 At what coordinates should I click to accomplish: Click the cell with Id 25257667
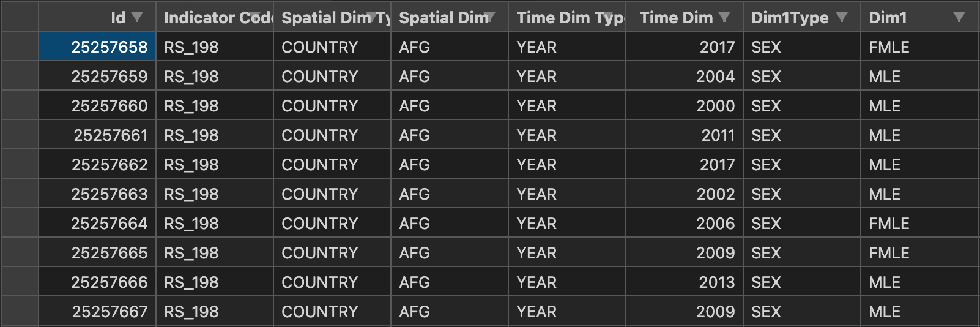click(x=97, y=311)
